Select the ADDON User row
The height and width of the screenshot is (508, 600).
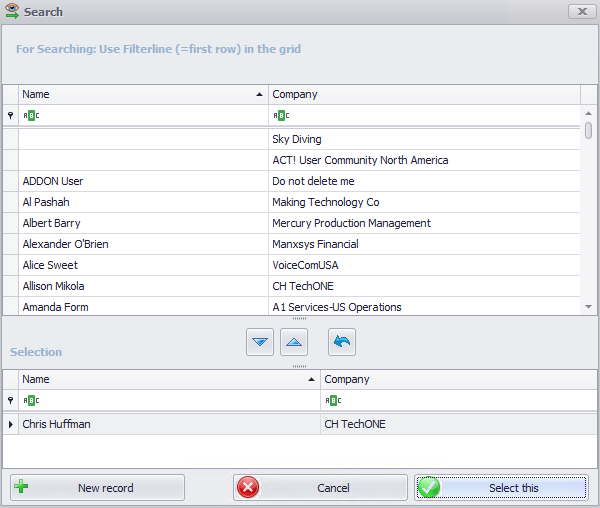[292, 181]
